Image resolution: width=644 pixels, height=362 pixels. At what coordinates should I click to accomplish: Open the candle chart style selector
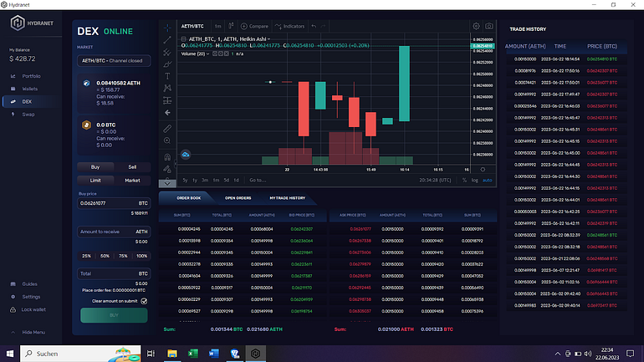[231, 26]
